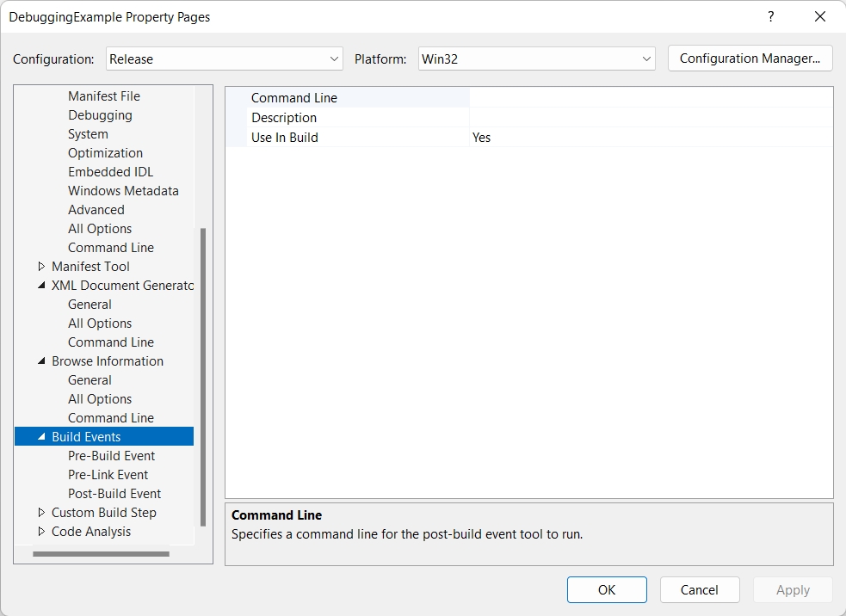This screenshot has height=616, width=846.
Task: Expand the Manifest Tool tree node
Action: 41,267
